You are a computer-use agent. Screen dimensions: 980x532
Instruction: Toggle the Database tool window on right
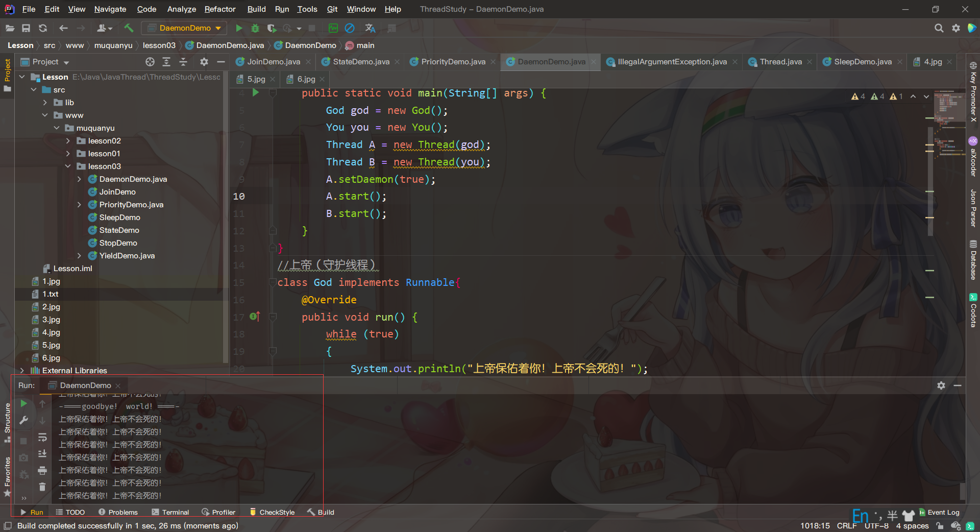(973, 260)
